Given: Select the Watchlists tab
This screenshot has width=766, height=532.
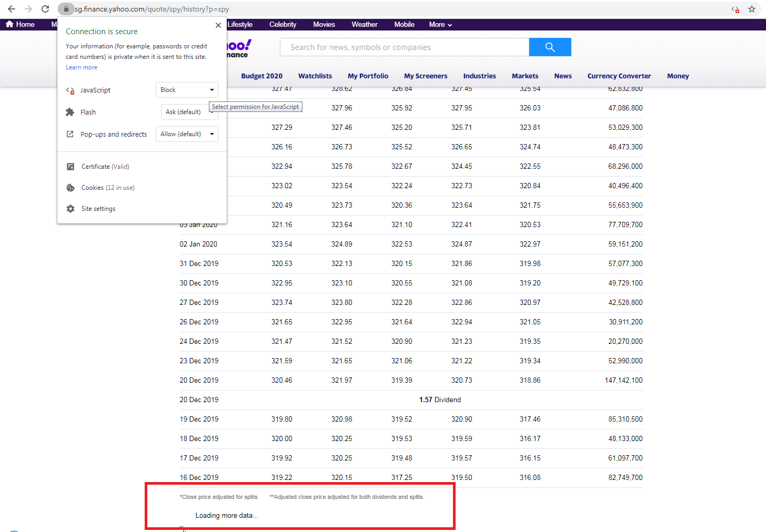Looking at the screenshot, I should click(x=315, y=76).
